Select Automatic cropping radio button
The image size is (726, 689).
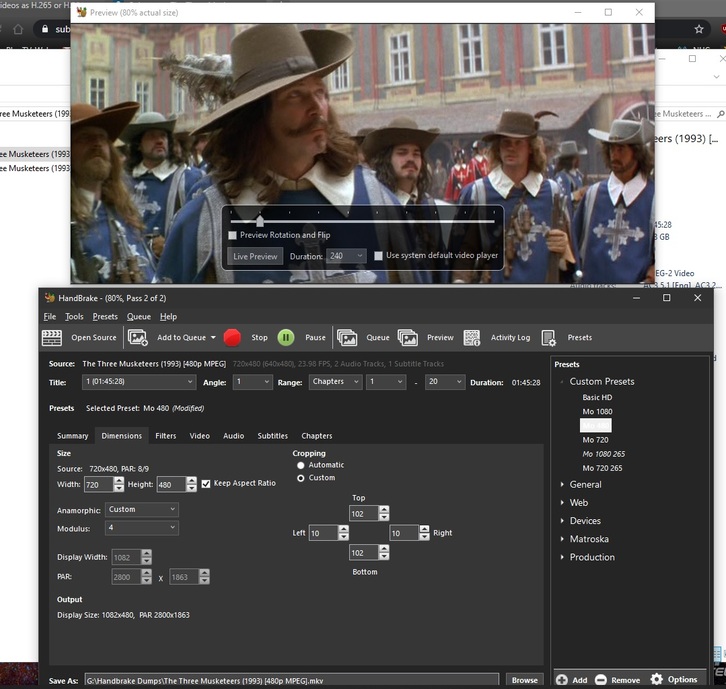[x=301, y=465]
